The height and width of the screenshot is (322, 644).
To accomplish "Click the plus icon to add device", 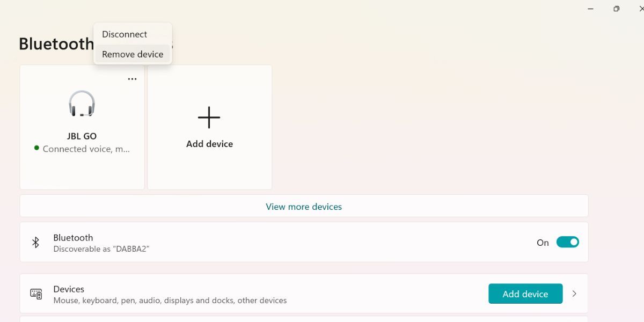I will (x=209, y=118).
